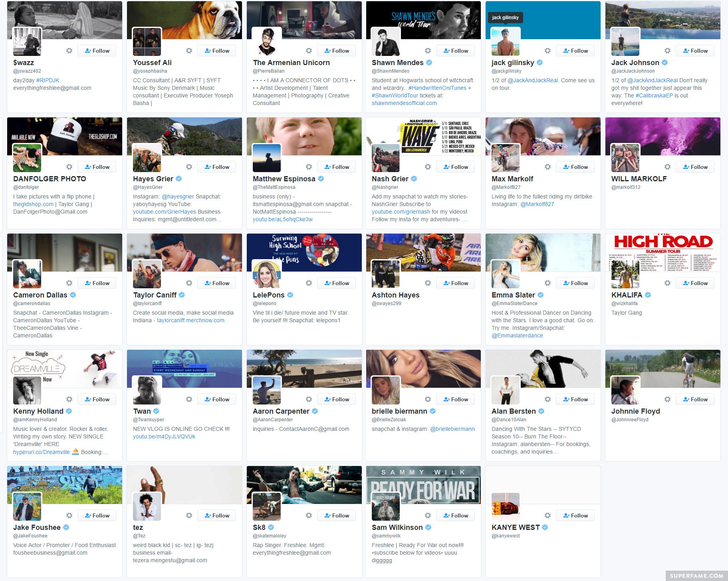Open @swayes299 handle
728x581 pixels.
[387, 303]
